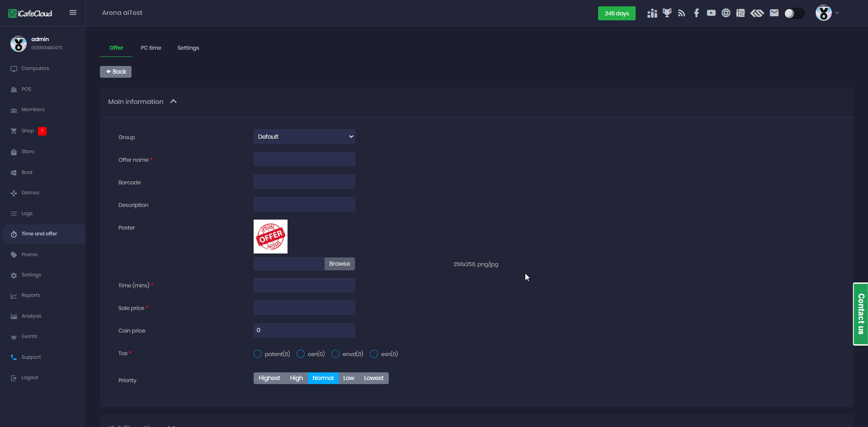Click the poster file path field

289,264
